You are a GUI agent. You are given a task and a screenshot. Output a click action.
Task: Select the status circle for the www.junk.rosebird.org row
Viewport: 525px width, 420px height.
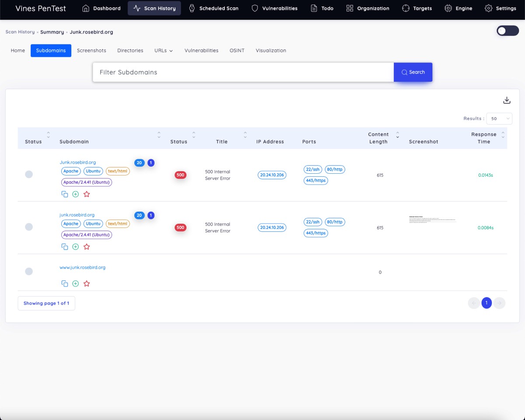pyautogui.click(x=29, y=271)
